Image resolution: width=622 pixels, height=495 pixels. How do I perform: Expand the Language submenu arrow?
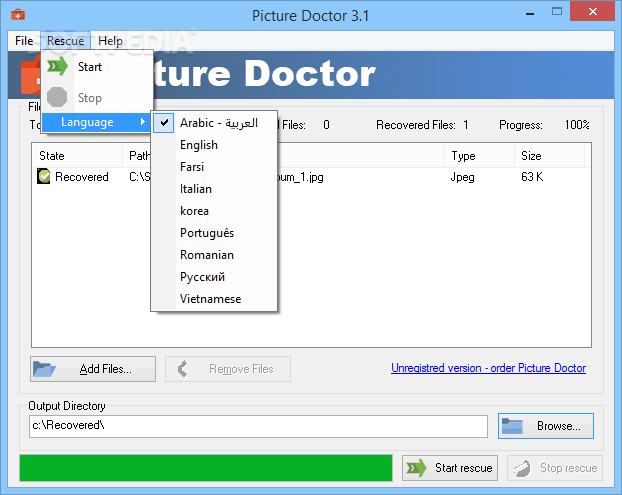coord(143,122)
